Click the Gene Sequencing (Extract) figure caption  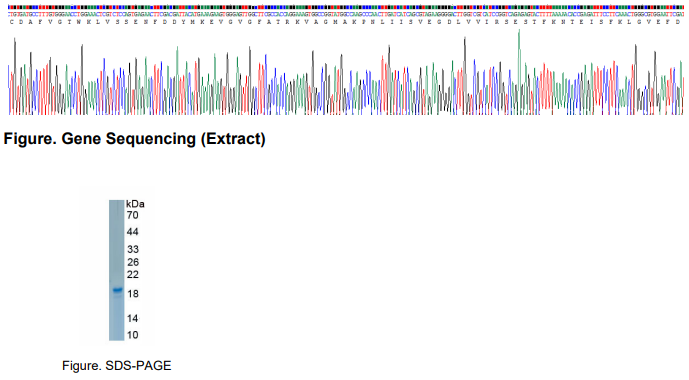click(x=134, y=139)
